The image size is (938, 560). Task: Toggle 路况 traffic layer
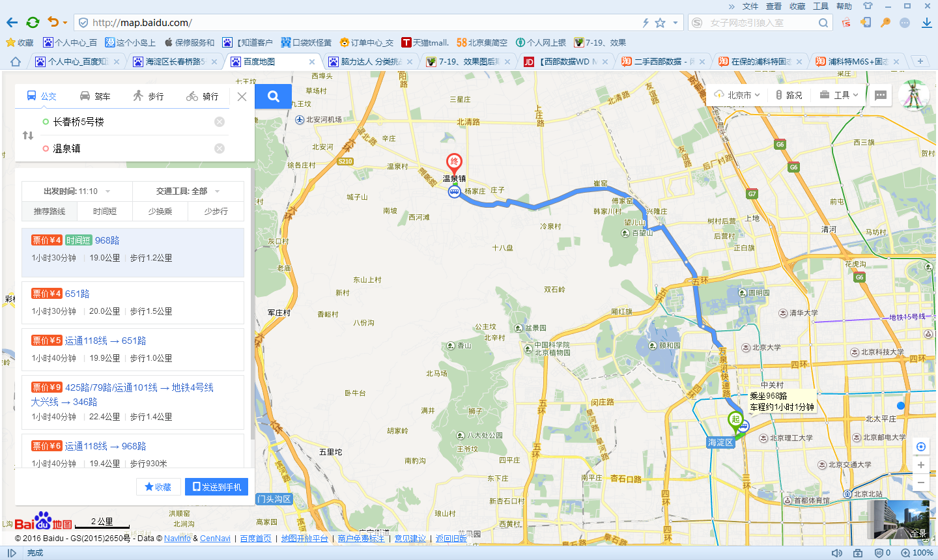click(789, 95)
